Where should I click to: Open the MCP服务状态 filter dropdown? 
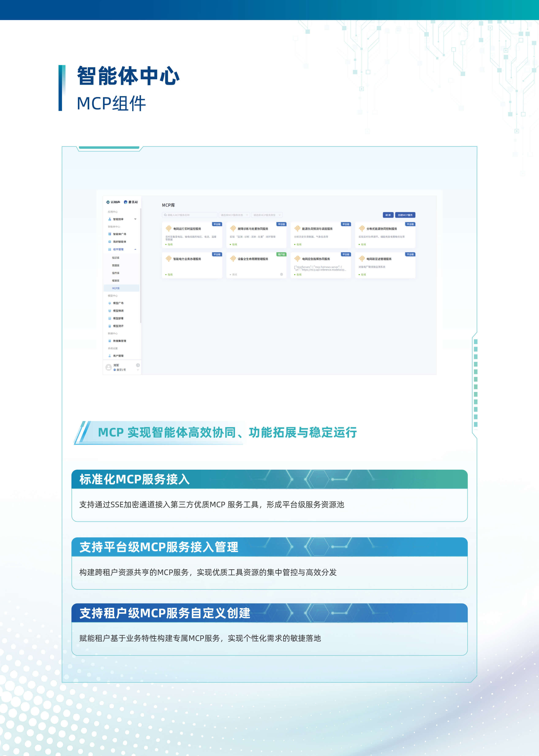click(x=234, y=215)
